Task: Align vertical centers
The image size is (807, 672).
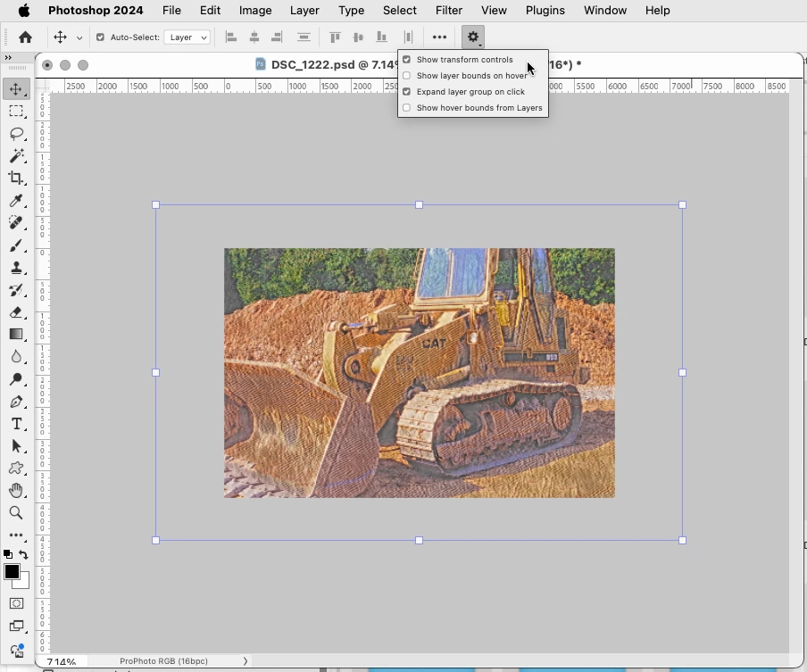Action: tap(358, 37)
